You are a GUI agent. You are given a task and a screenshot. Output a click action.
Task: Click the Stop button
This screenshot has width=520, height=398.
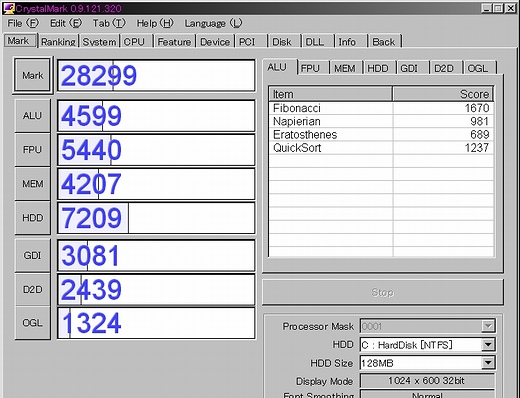(x=383, y=292)
